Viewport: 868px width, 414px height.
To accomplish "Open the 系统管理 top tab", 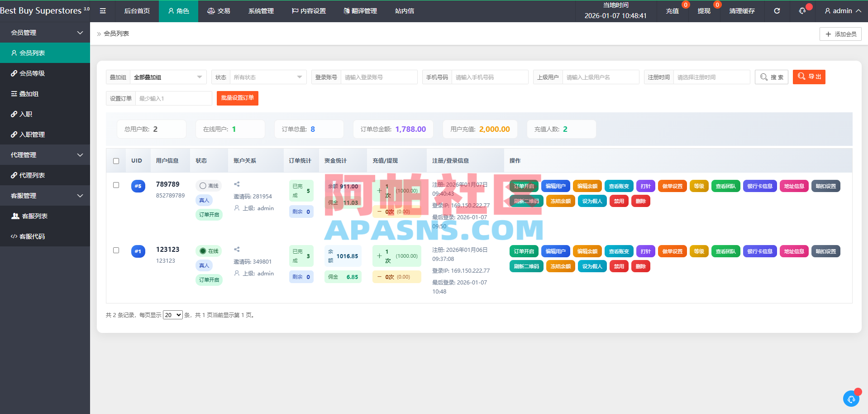I will [x=261, y=11].
